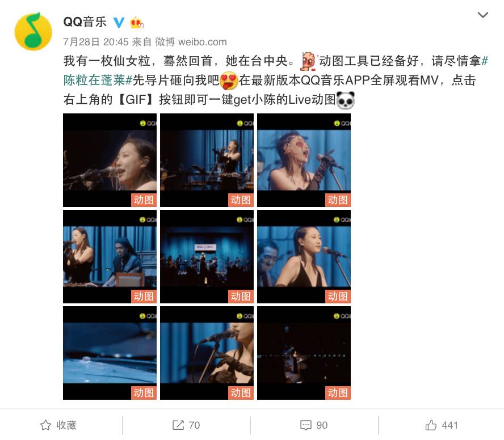Open GIF of smiling singer at microphone

pos(304,257)
